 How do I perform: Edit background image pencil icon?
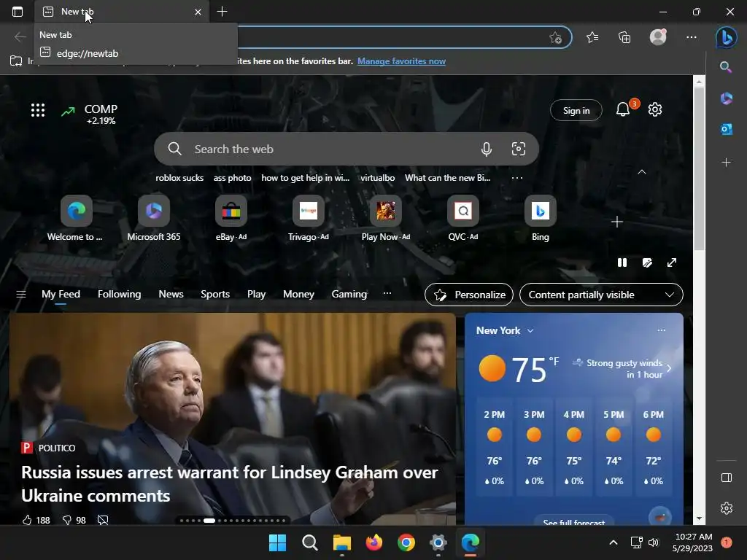pos(647,262)
